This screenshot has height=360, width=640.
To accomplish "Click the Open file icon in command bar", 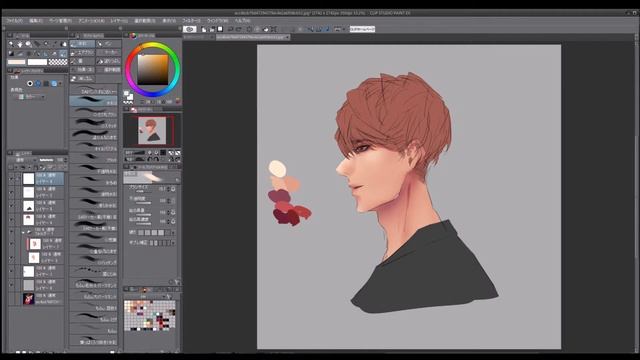I will pos(212,29).
